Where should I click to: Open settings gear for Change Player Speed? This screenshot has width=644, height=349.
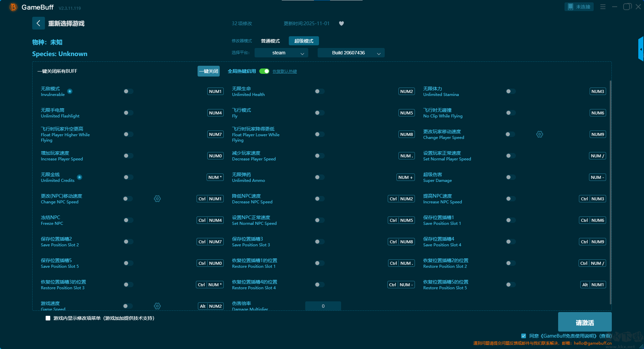coord(539,134)
